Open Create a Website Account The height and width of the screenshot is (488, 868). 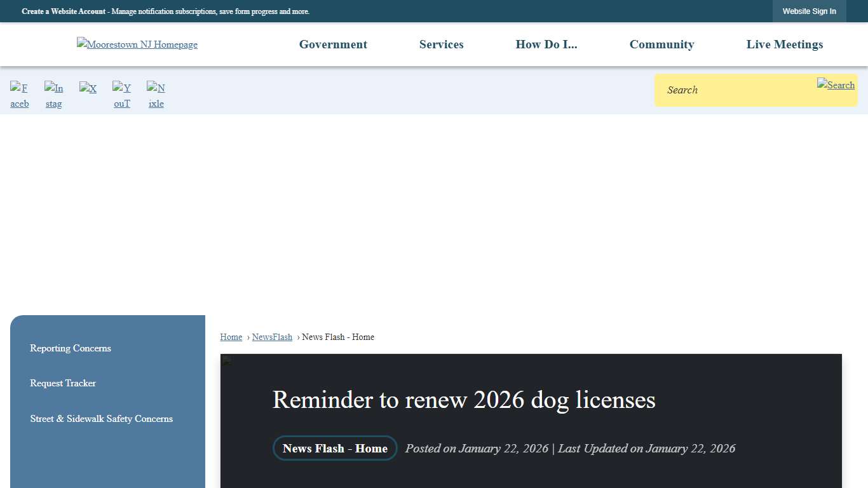[x=64, y=11]
